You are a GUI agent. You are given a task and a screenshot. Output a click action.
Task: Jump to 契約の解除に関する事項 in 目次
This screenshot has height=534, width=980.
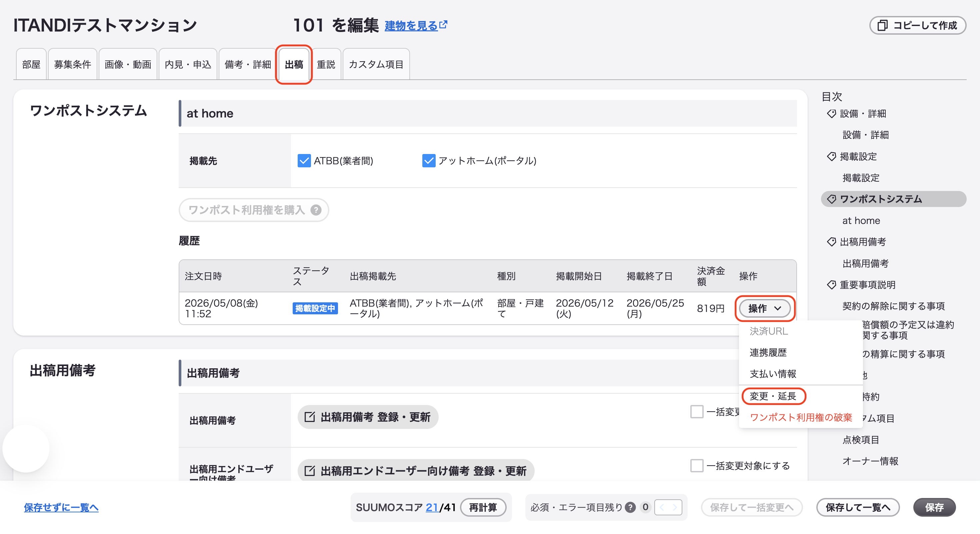pos(893,306)
